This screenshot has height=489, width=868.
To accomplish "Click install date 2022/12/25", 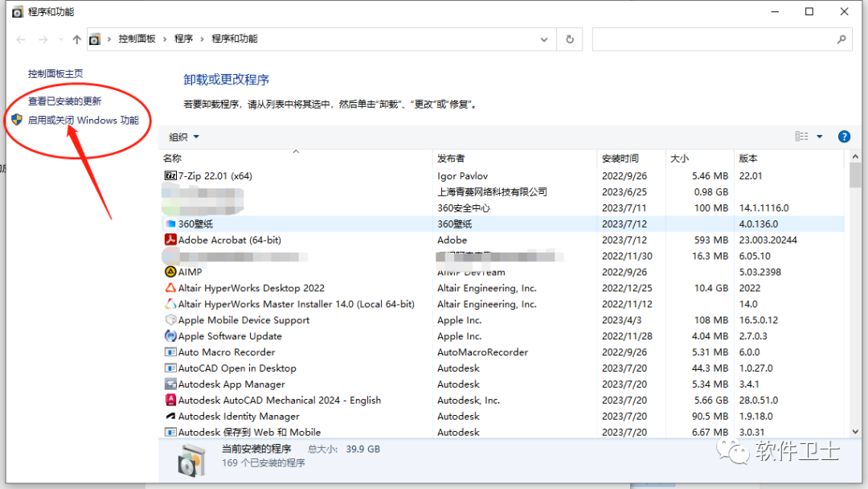I will click(x=627, y=288).
